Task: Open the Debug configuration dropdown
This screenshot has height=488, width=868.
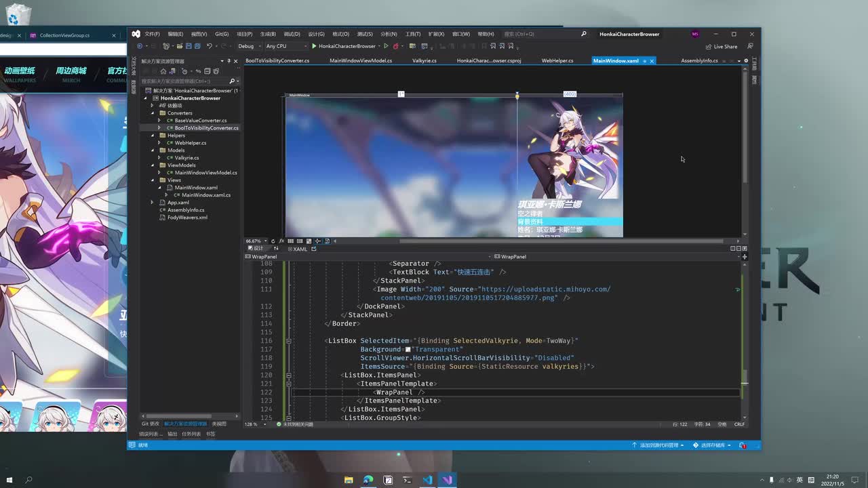Action: pos(248,46)
